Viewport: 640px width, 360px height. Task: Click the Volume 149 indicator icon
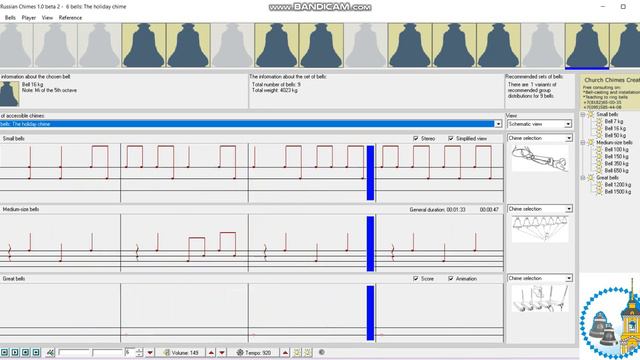pos(167,352)
